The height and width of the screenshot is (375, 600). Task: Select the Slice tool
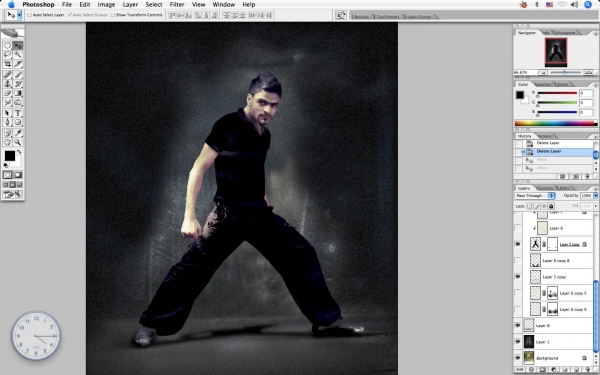(18, 64)
